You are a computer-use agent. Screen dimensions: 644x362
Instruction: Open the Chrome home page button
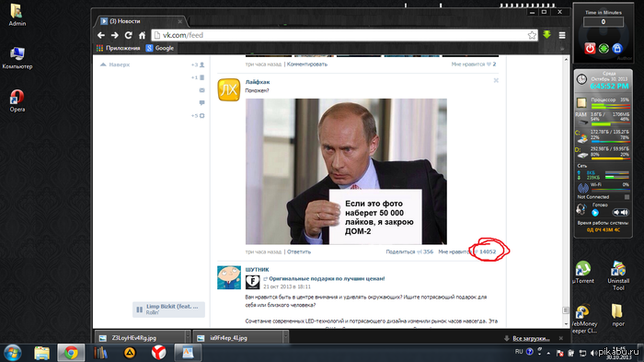coord(142,35)
